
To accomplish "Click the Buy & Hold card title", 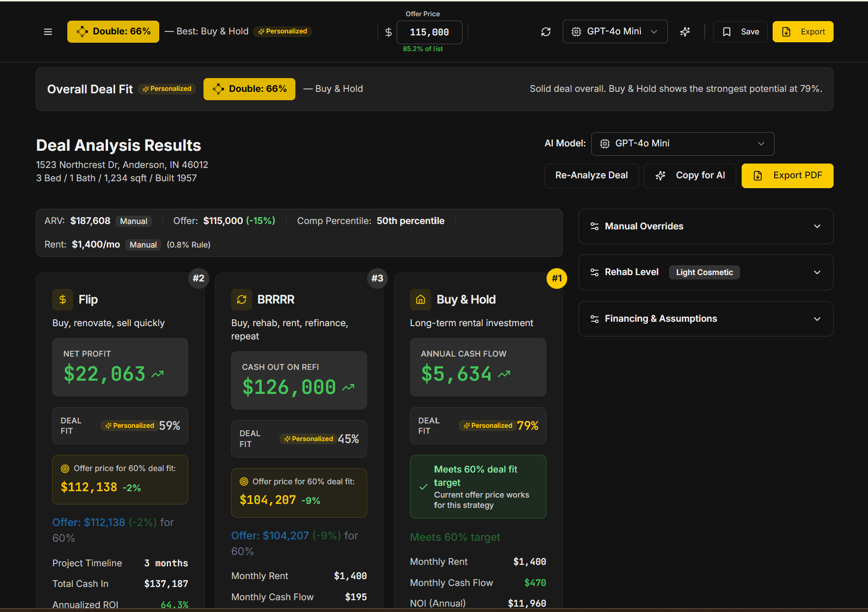I will pos(466,300).
